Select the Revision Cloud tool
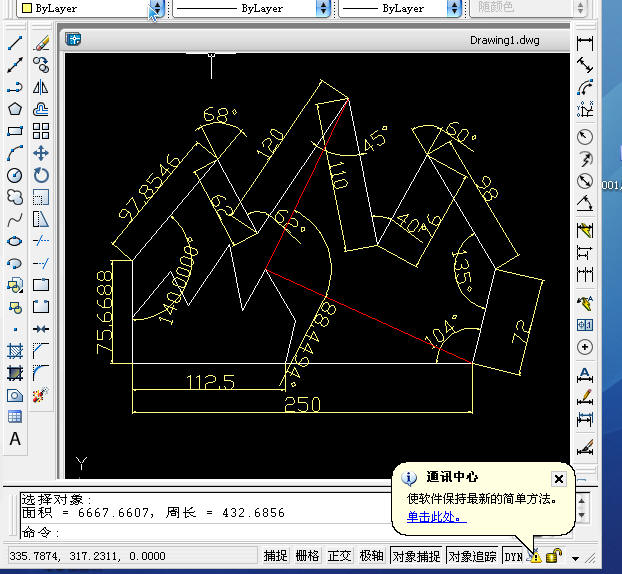 click(x=15, y=197)
